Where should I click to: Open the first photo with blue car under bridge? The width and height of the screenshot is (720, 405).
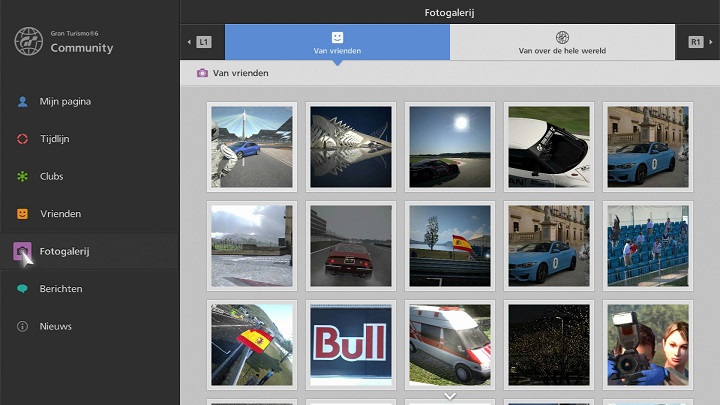pos(252,146)
